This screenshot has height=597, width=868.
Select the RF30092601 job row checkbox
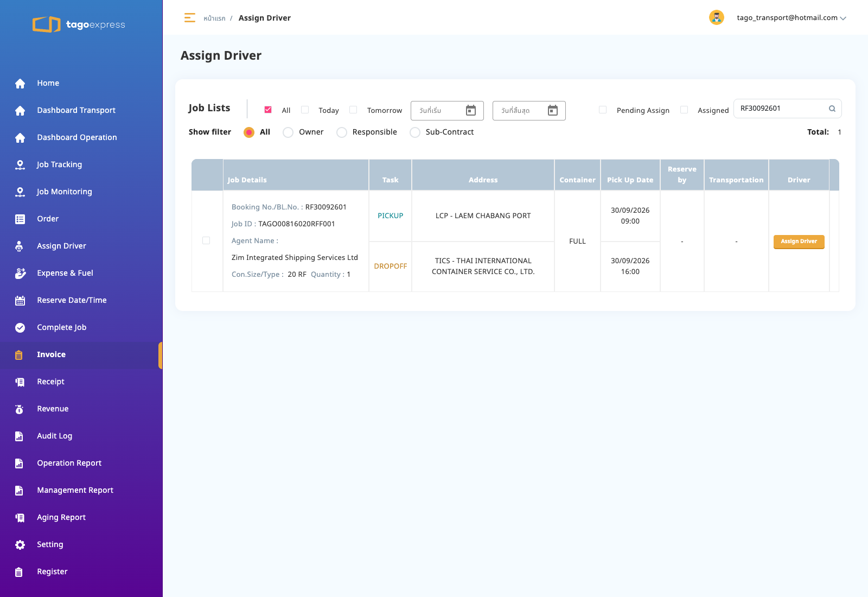tap(206, 240)
